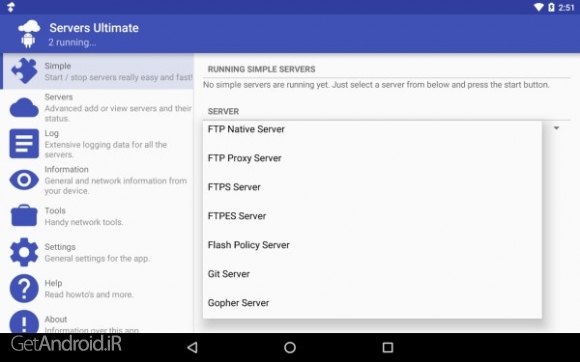Go to the Log menu label
Image resolution: width=580 pixels, height=362 pixels.
pos(51,133)
